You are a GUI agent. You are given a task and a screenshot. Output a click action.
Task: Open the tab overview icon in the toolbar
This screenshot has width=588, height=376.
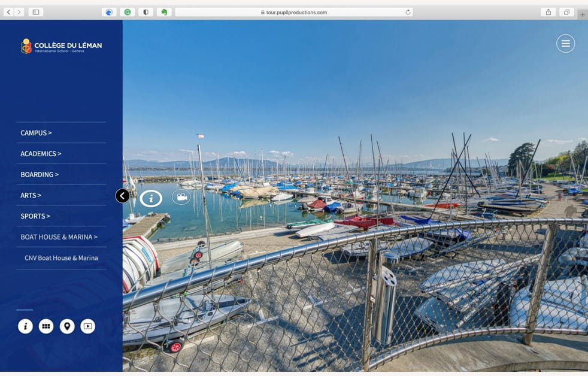tap(566, 11)
